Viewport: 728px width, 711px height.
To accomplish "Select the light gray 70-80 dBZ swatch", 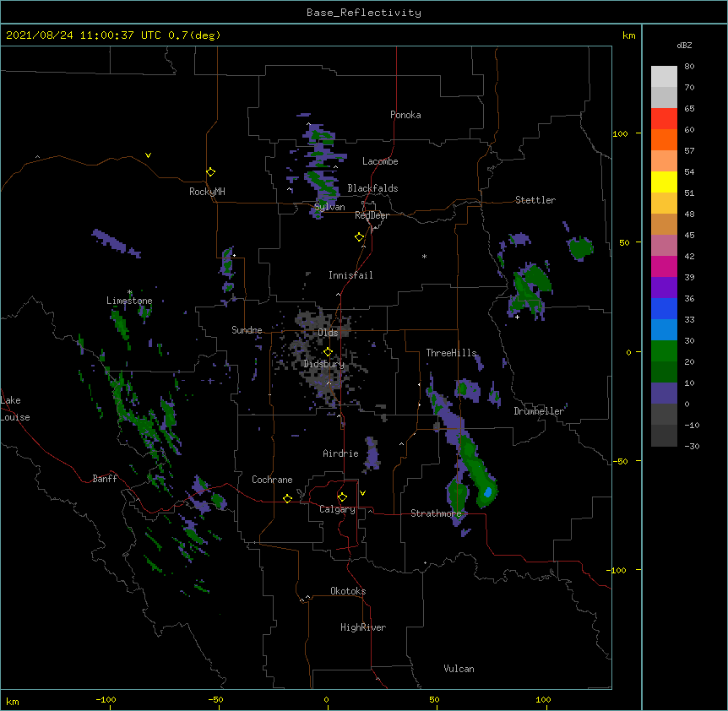I will click(x=664, y=76).
